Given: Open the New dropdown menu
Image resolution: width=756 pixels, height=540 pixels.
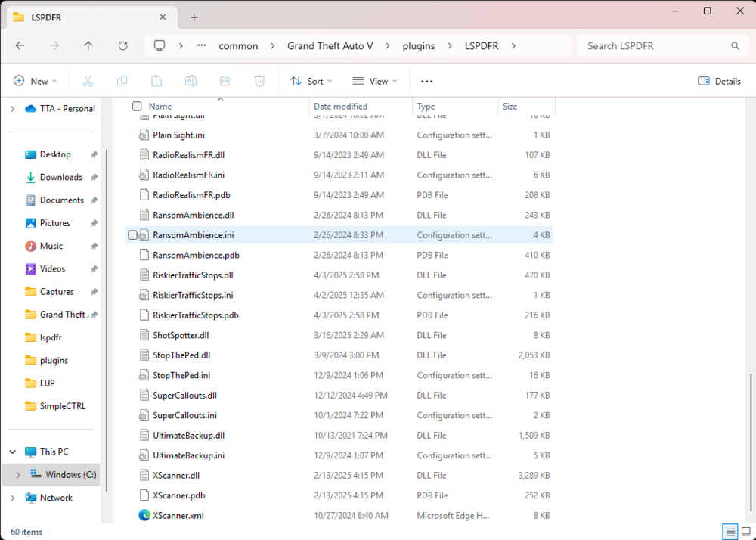Looking at the screenshot, I should pyautogui.click(x=35, y=81).
